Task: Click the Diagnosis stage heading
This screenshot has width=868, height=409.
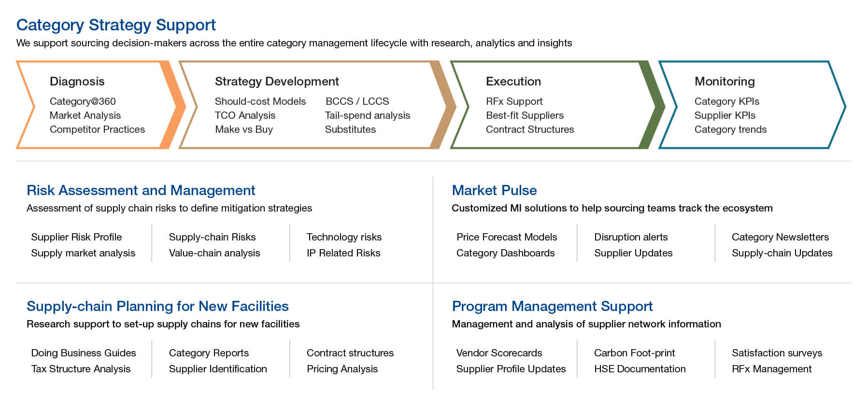Action: coord(77,82)
